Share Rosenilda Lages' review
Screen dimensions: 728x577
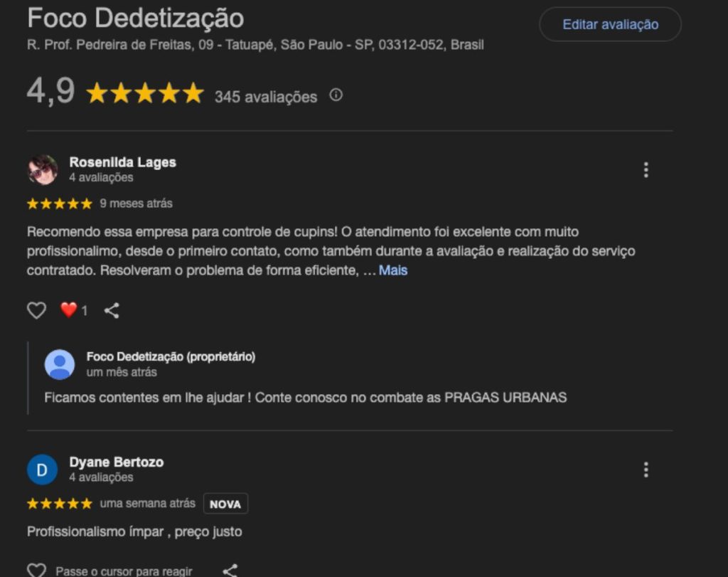[112, 310]
